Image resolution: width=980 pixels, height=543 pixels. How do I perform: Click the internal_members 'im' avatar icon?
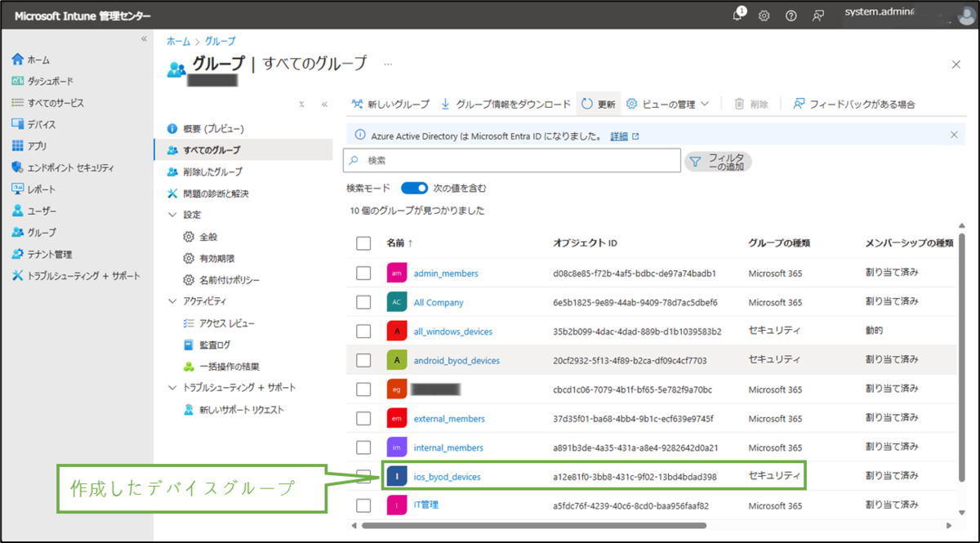[397, 447]
